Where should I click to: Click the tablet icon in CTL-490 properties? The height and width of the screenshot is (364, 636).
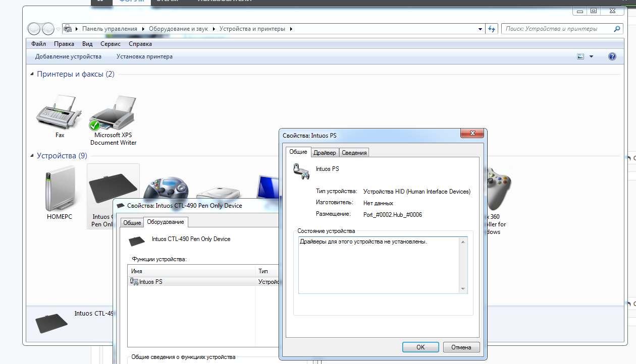pos(137,241)
